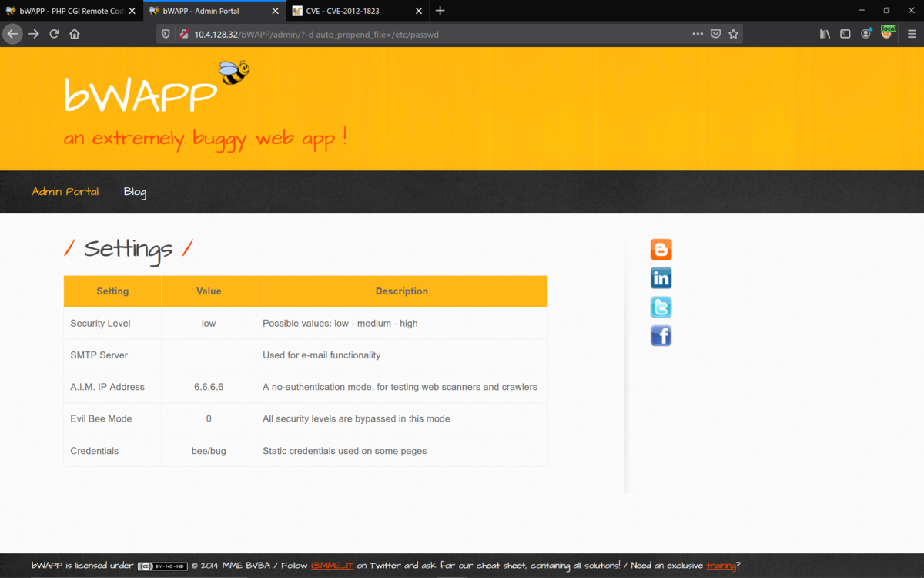Click the Settings page heading
Viewport: 924px width, 578px height.
pyautogui.click(x=128, y=249)
